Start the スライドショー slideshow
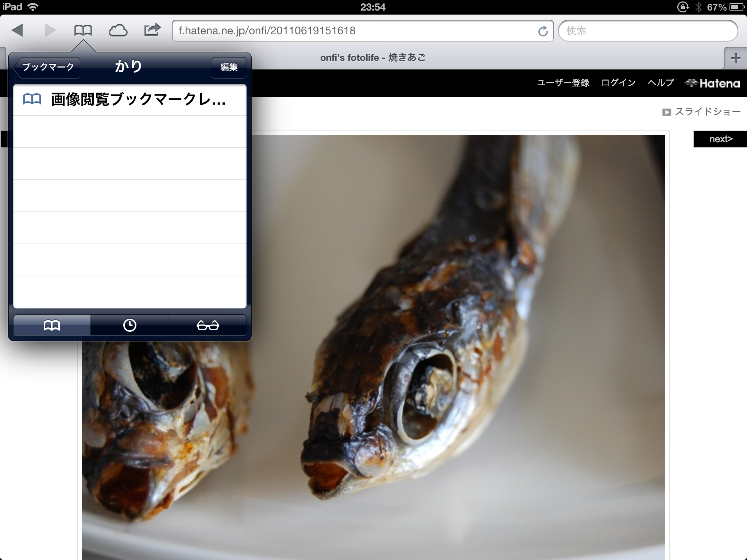The image size is (747, 560). [x=701, y=112]
